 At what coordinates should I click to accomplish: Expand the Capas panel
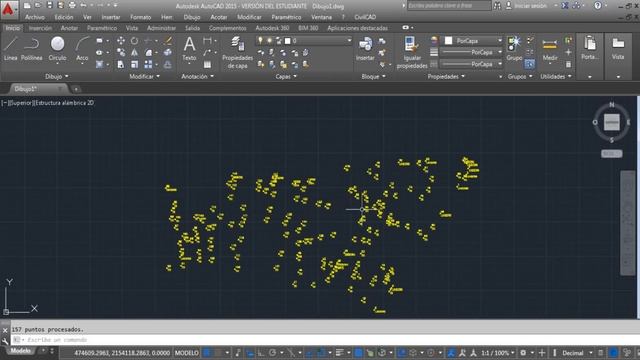[286, 76]
